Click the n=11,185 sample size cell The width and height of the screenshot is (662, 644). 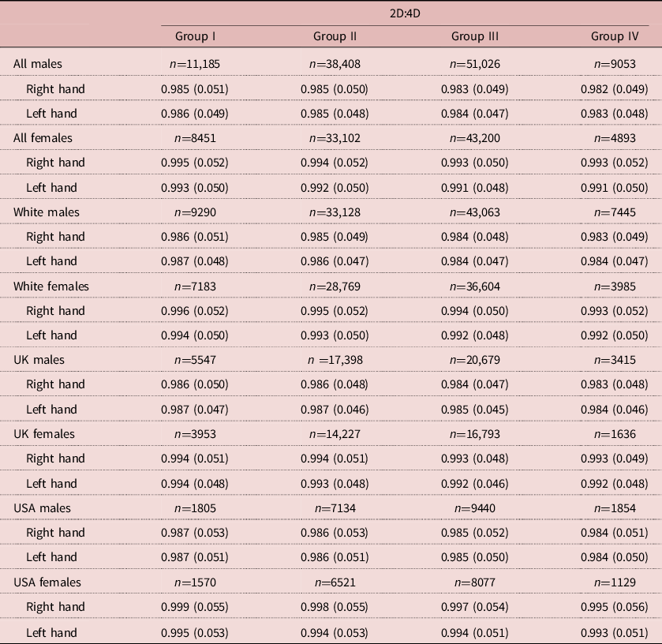pos(195,63)
